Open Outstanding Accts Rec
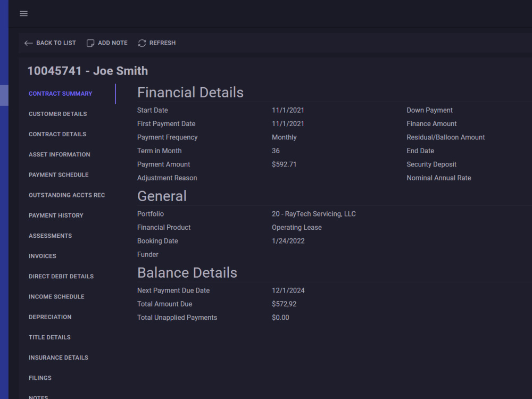 67,195
